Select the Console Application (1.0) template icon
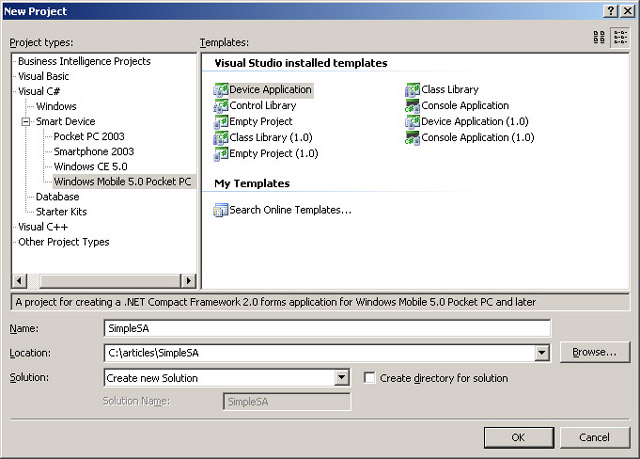The width and height of the screenshot is (640, 459). (x=413, y=137)
